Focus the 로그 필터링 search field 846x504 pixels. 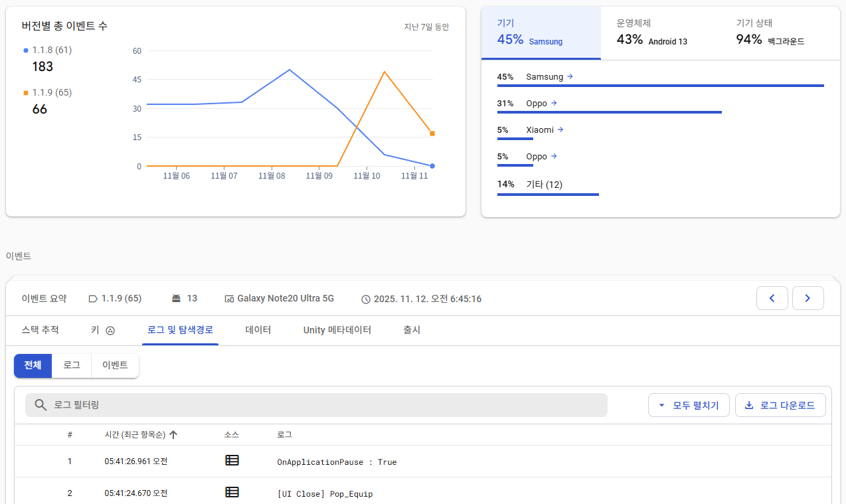(325, 405)
